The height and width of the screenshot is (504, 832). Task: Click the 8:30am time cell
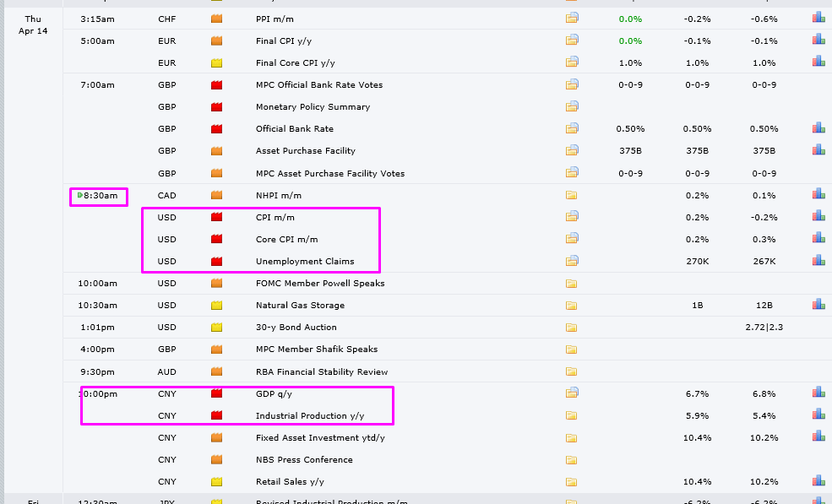pyautogui.click(x=99, y=195)
